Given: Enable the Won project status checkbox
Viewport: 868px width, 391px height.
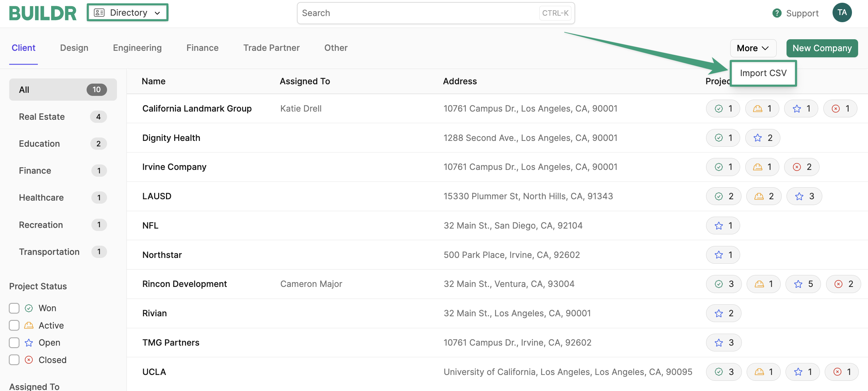Looking at the screenshot, I should (x=14, y=308).
